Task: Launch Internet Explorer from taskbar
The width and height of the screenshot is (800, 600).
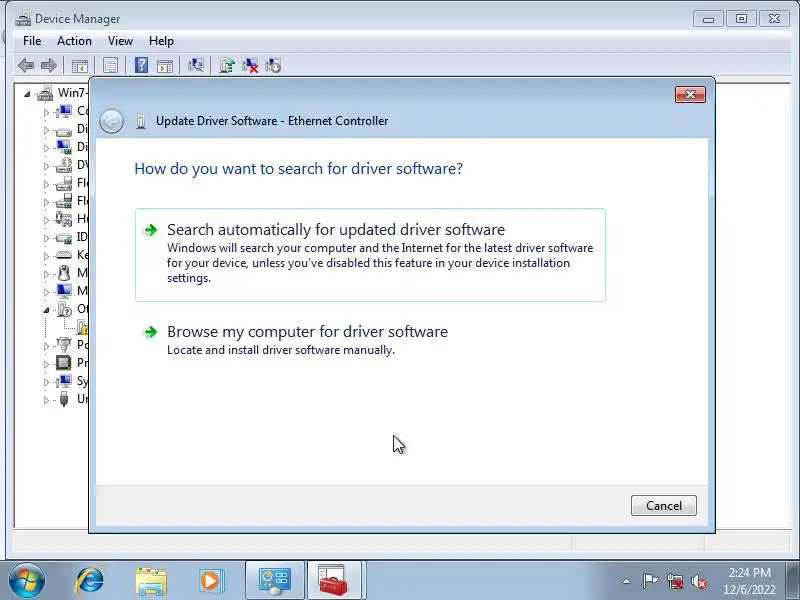Action: 89,581
